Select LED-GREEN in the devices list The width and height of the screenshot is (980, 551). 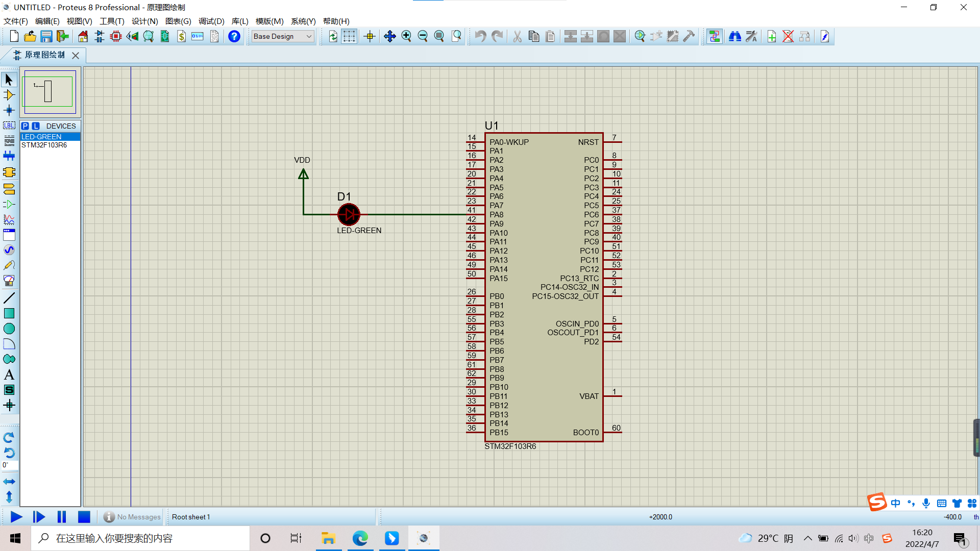[x=50, y=137]
